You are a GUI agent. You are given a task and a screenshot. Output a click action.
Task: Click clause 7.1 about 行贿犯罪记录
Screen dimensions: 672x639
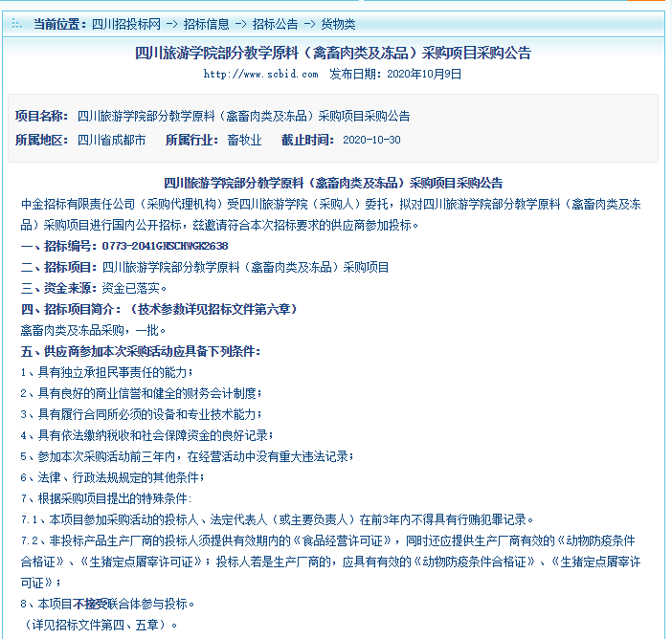[x=278, y=520]
